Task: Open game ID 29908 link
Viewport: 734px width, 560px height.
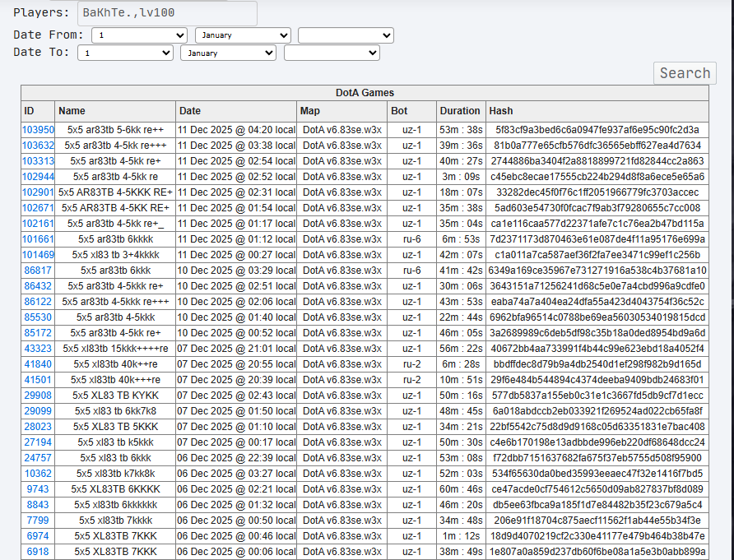Action: pos(38,396)
